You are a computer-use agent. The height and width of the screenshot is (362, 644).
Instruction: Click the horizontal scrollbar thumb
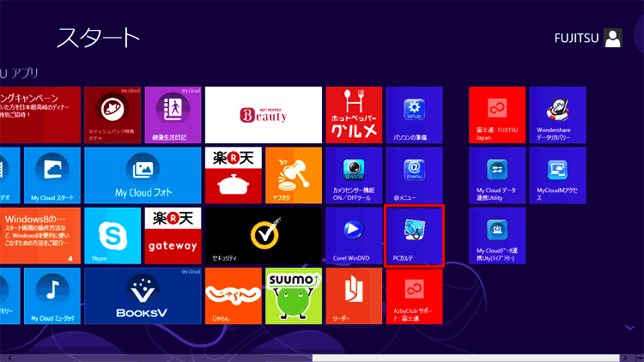[465, 358]
